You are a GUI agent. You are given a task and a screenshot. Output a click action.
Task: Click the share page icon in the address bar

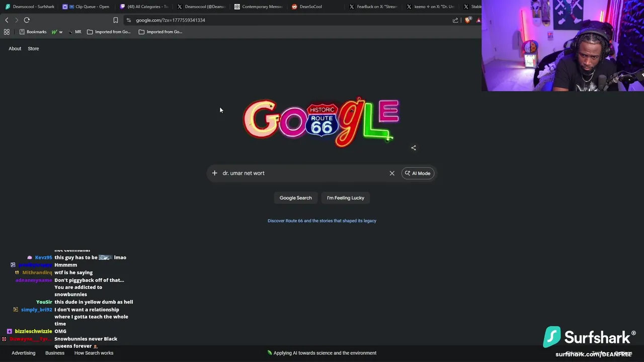[455, 20]
